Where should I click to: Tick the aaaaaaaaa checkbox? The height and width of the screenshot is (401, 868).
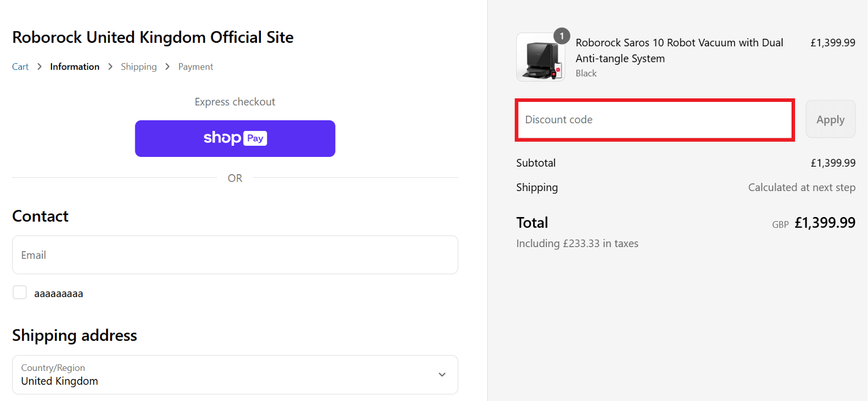20,293
